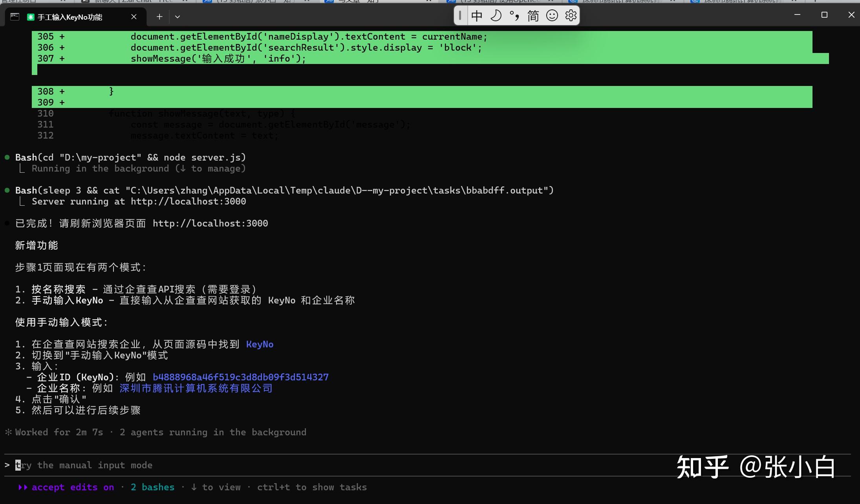This screenshot has width=860, height=504.
Task: Click the 深圳市腾讯计算机系统有限公司 example text
Action: click(x=196, y=388)
